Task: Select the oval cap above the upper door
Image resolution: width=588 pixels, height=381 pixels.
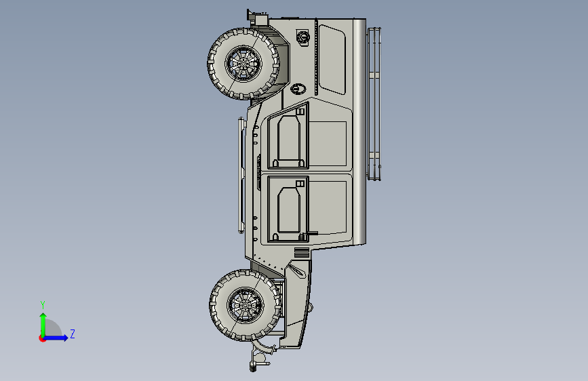Action: click(298, 89)
